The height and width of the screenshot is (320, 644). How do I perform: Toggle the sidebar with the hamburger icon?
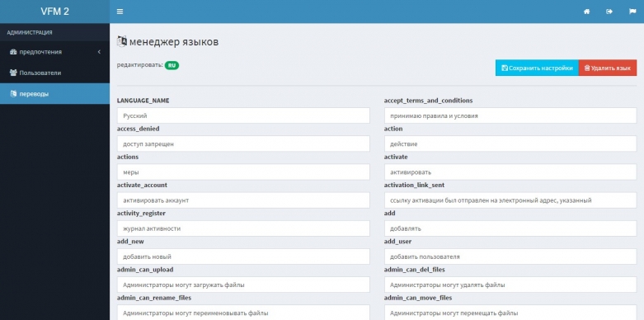[120, 12]
